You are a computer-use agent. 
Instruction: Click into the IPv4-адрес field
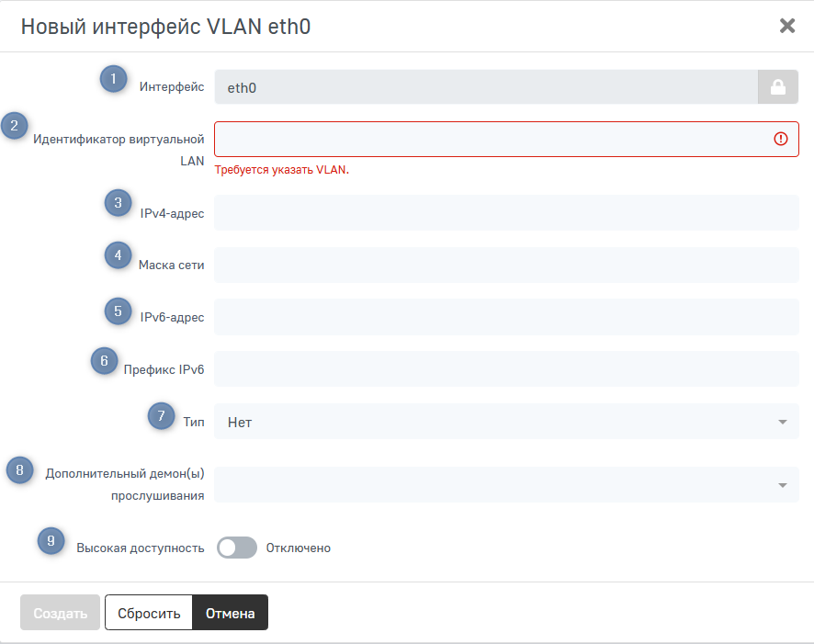pyautogui.click(x=505, y=212)
